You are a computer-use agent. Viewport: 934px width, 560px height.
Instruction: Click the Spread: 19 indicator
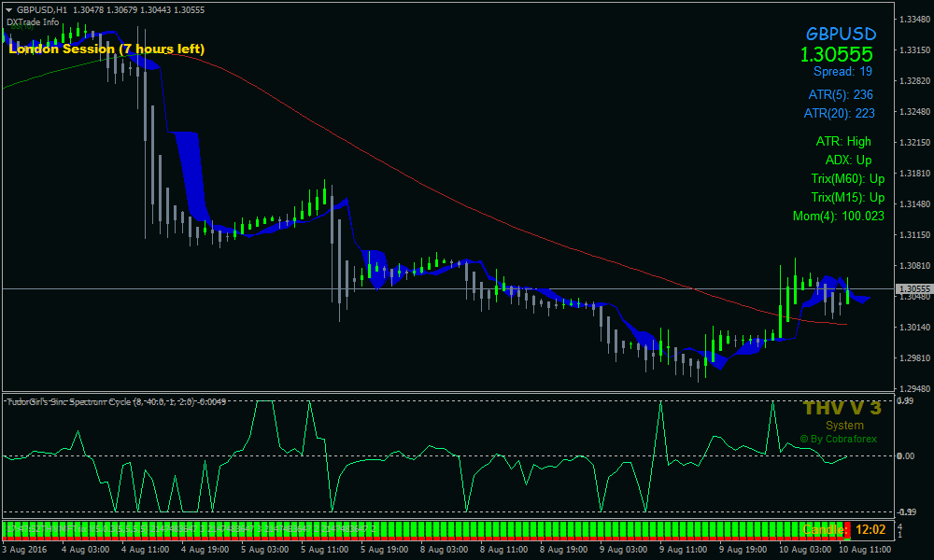(843, 72)
